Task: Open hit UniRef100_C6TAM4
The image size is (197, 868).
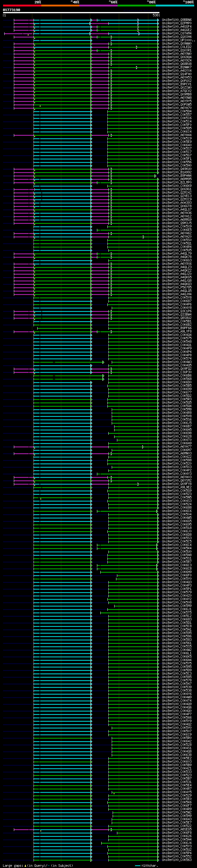Action: (176, 33)
